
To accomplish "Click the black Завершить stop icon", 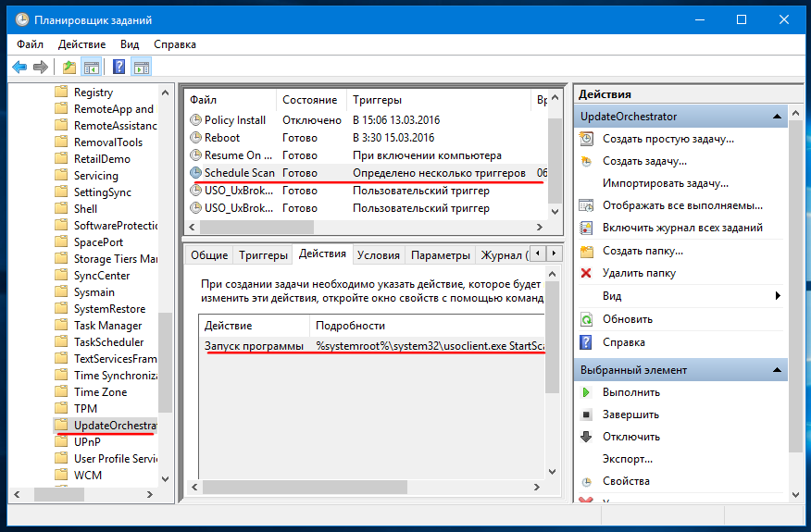I will point(586,414).
